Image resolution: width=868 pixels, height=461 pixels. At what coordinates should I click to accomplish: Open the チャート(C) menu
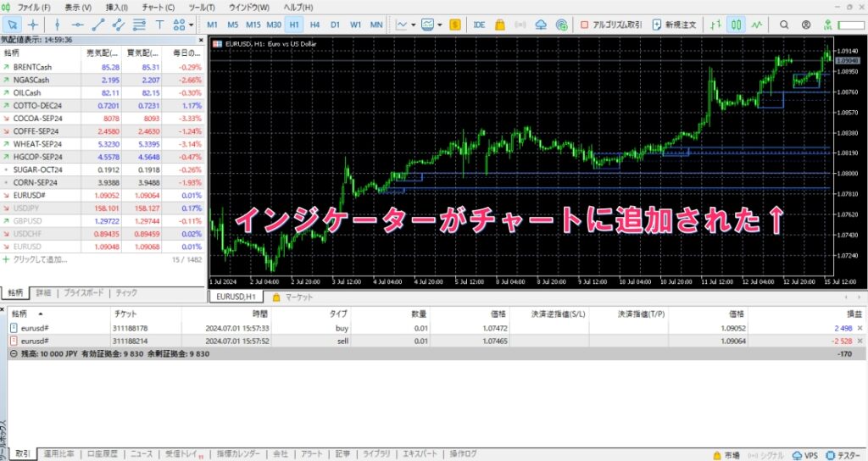[159, 8]
